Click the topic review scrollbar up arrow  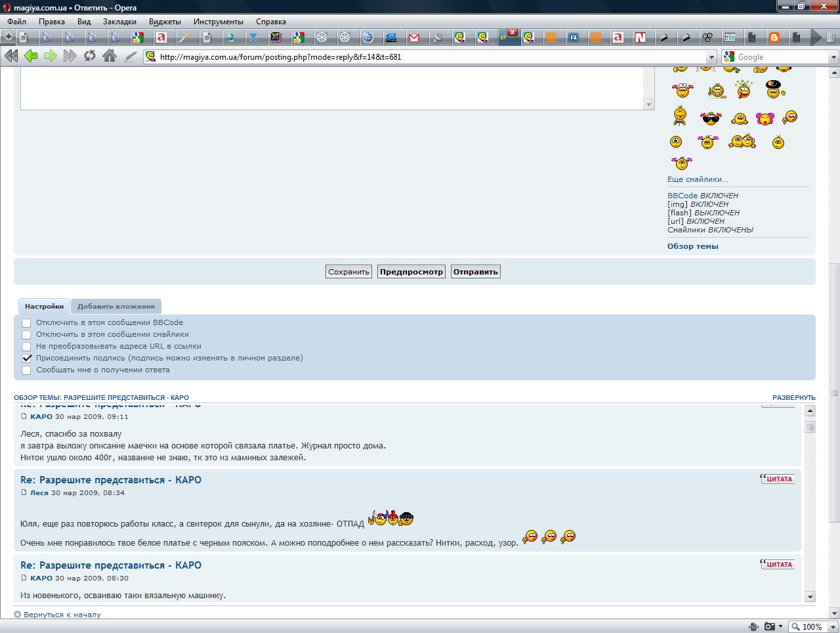pos(810,411)
